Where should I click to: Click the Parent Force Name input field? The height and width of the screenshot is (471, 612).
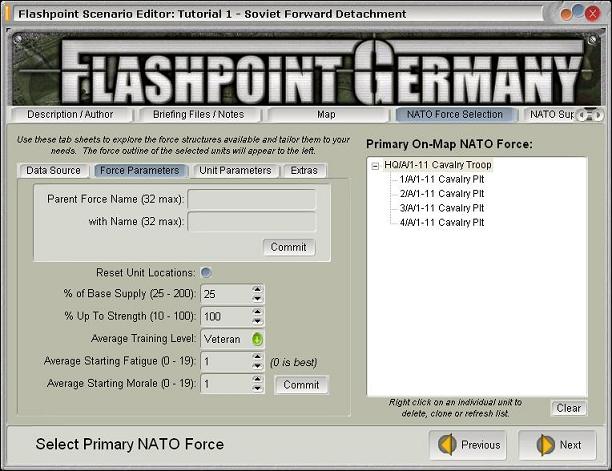(252, 199)
